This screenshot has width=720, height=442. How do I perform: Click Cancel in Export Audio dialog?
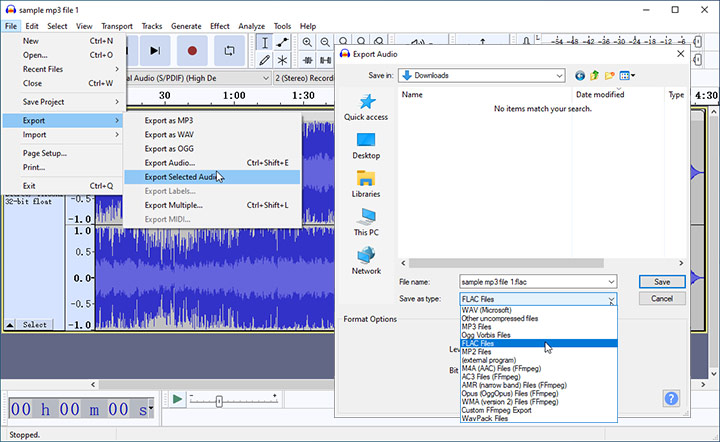pyautogui.click(x=662, y=299)
